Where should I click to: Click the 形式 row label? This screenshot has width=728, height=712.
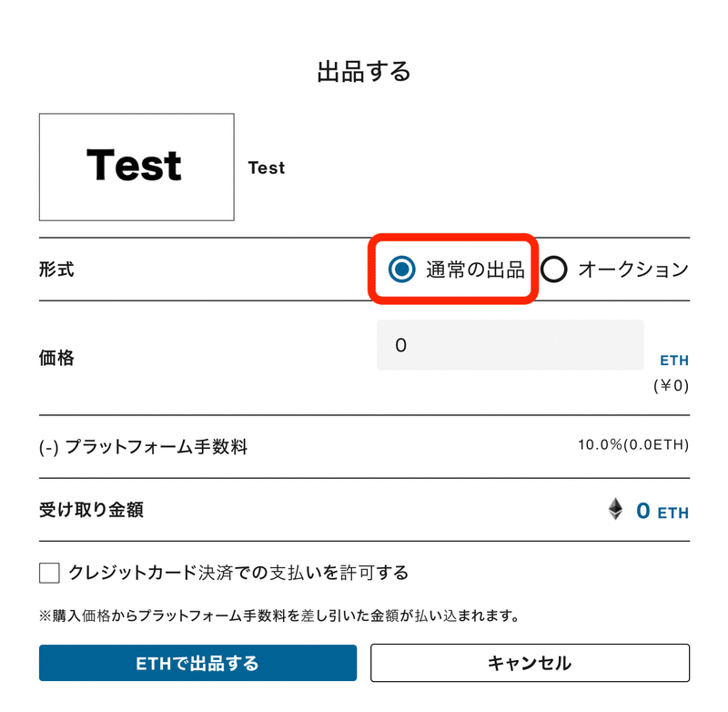56,270
